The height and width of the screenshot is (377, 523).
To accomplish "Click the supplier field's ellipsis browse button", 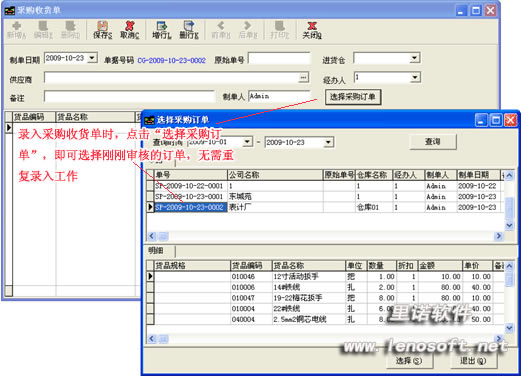I will [303, 77].
